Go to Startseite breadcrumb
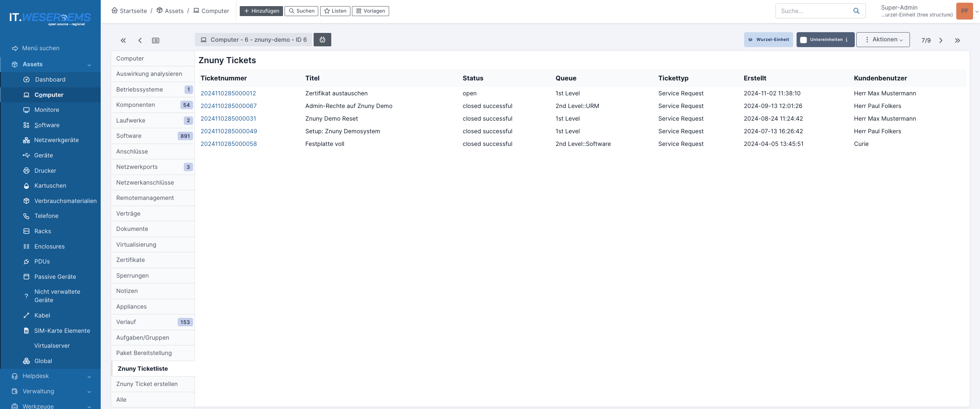This screenshot has width=980, height=409. click(129, 11)
